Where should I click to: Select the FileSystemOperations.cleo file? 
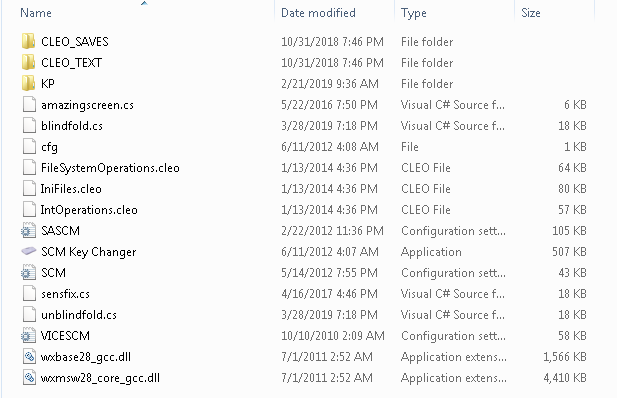[110, 168]
